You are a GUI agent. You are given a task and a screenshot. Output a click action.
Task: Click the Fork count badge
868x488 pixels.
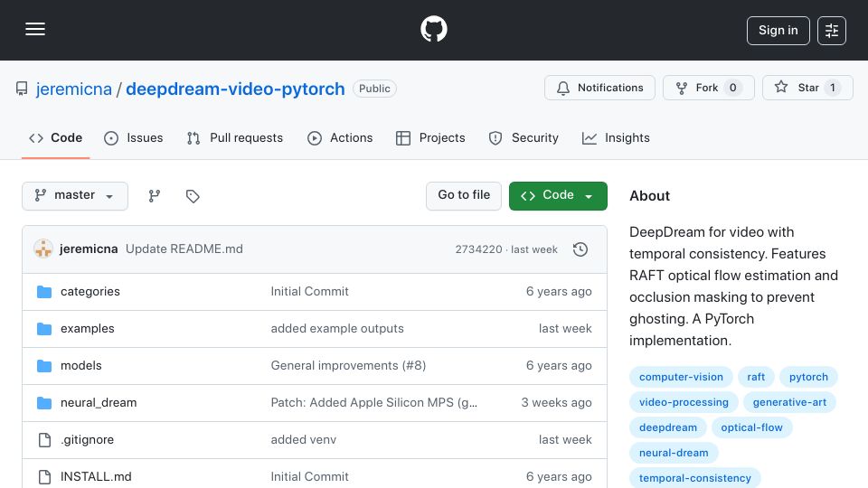[x=732, y=88]
